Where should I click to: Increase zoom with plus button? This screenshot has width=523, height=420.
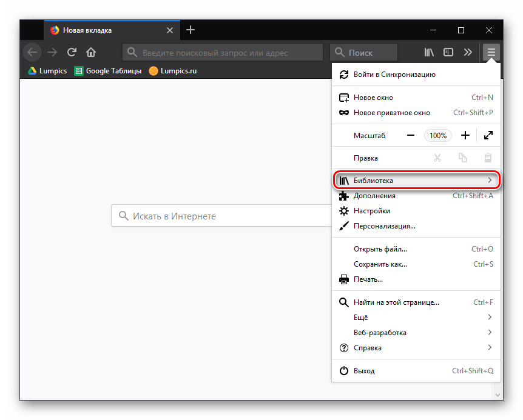pyautogui.click(x=465, y=136)
